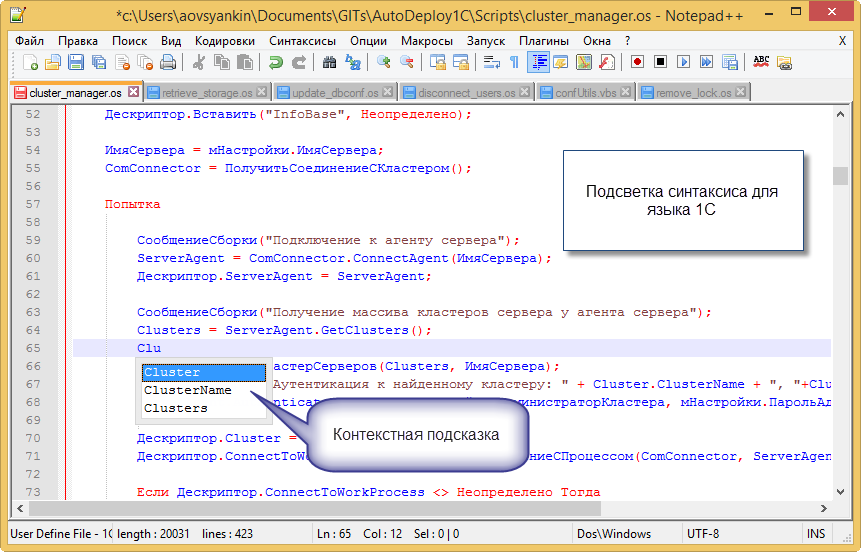861x552 pixels.
Task: Pick Clusters from the autocomplete suggestions
Action: point(176,408)
